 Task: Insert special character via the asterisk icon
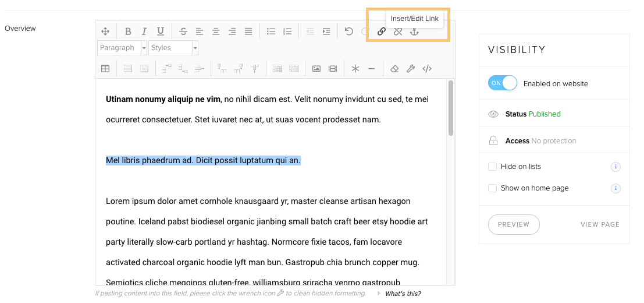355,69
